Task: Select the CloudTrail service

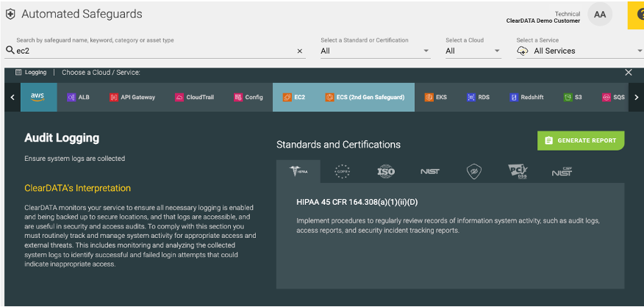Action: (x=194, y=97)
